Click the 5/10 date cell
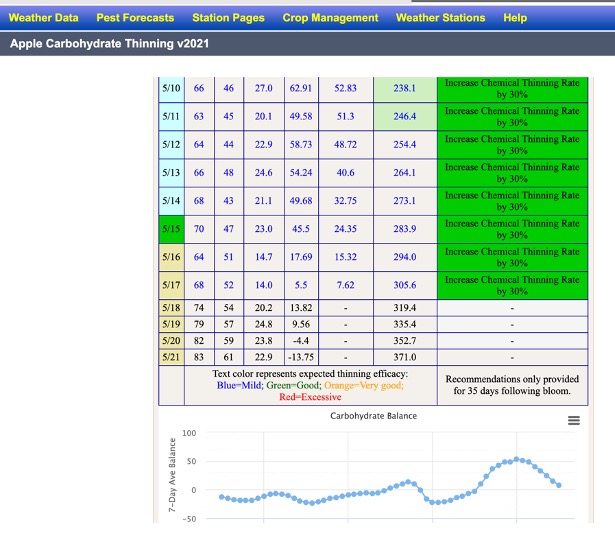The width and height of the screenshot is (615, 540). click(171, 89)
